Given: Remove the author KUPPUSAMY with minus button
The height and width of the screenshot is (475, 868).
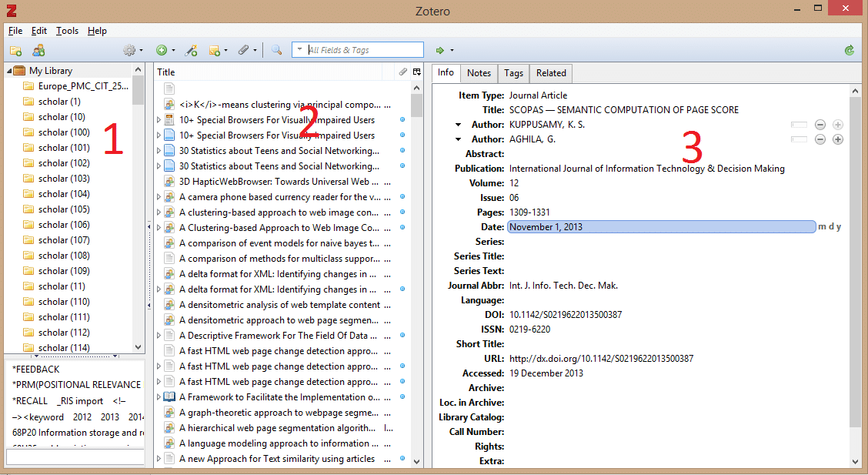Looking at the screenshot, I should coord(820,125).
